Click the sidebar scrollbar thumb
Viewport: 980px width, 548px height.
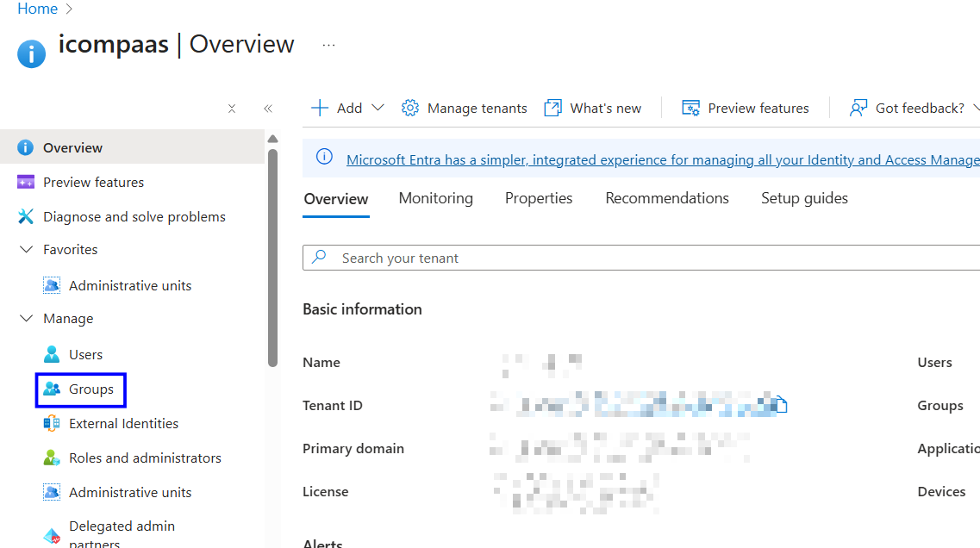[272, 258]
